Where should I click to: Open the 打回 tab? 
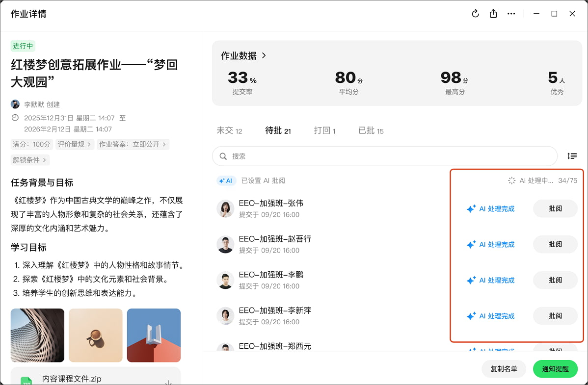tap(324, 130)
